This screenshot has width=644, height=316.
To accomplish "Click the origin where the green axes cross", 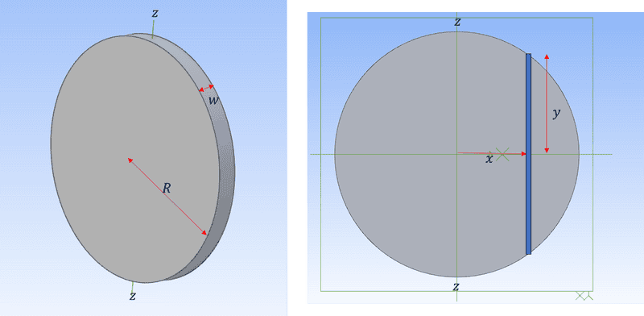I will [457, 154].
